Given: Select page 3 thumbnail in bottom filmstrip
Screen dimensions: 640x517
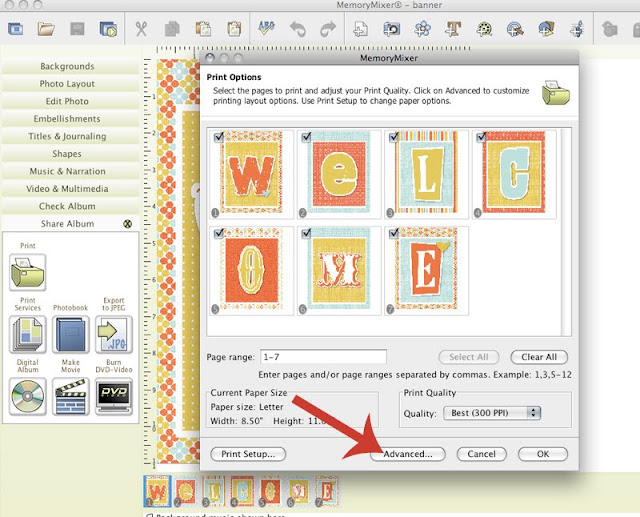Looking at the screenshot, I should (x=214, y=491).
